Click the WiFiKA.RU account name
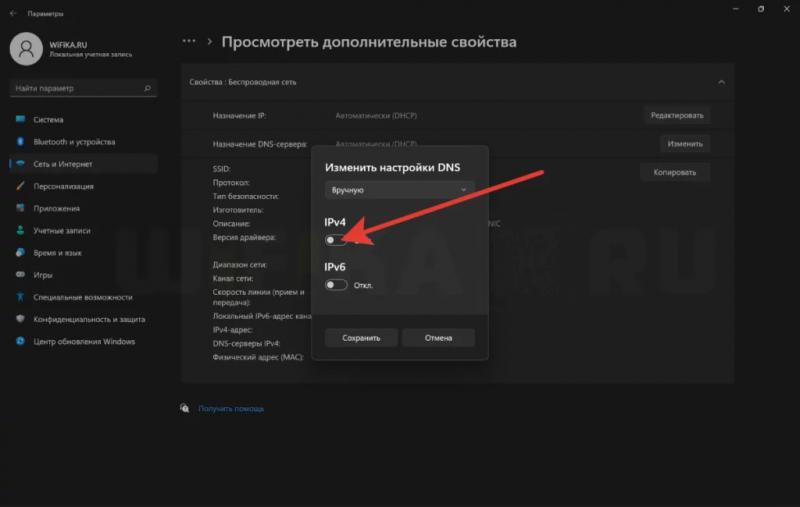800x507 pixels. (68, 44)
